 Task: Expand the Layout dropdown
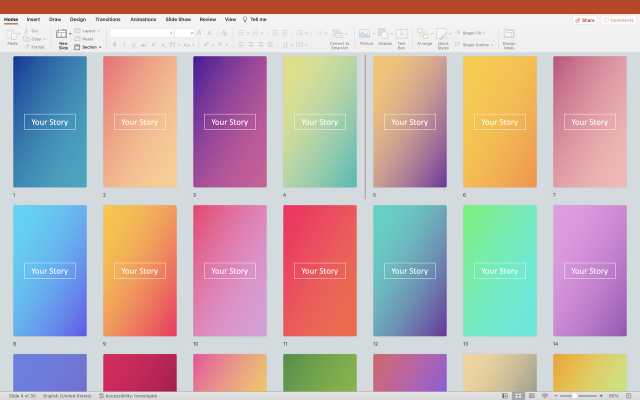tap(87, 31)
